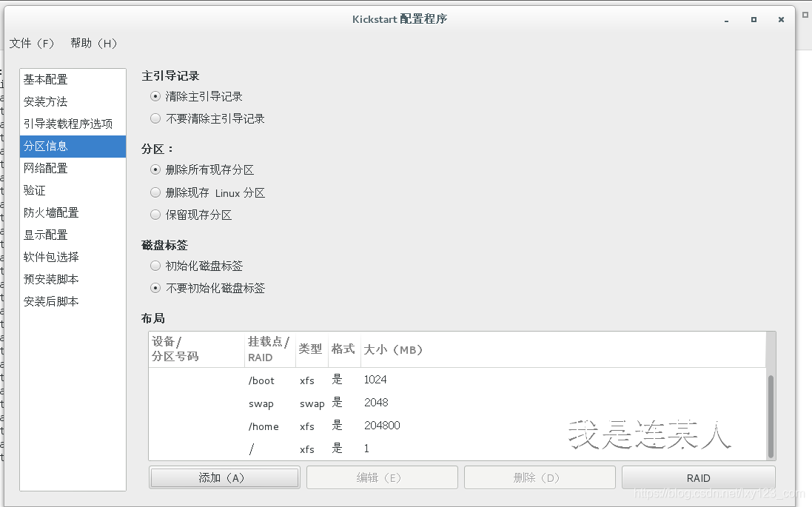Click the 添加 (A) button
This screenshot has height=507, width=812.
point(224,477)
